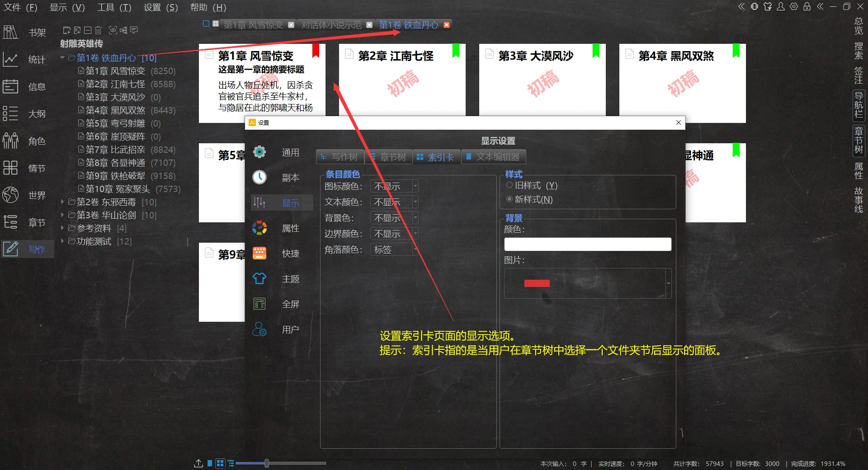Click the gear settings icon in title bar

click(x=794, y=7)
